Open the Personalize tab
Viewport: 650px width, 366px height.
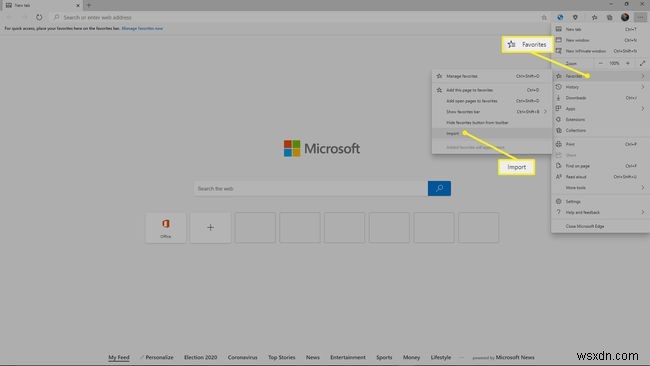[x=159, y=357]
